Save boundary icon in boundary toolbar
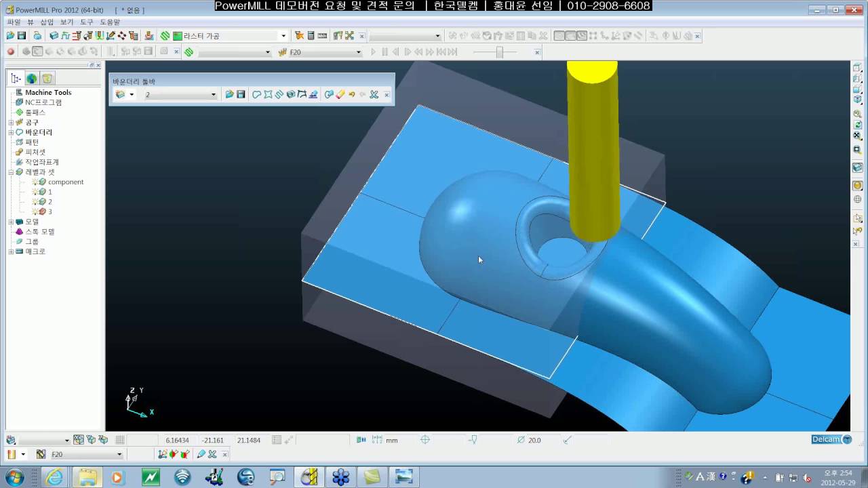 pos(240,94)
